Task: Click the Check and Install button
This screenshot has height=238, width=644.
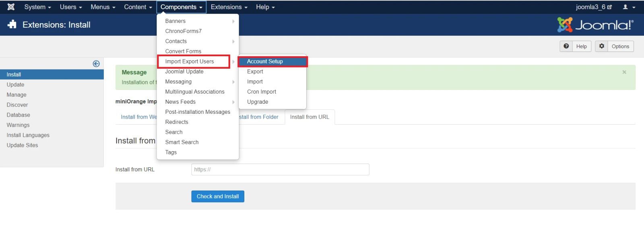Action: (218, 196)
